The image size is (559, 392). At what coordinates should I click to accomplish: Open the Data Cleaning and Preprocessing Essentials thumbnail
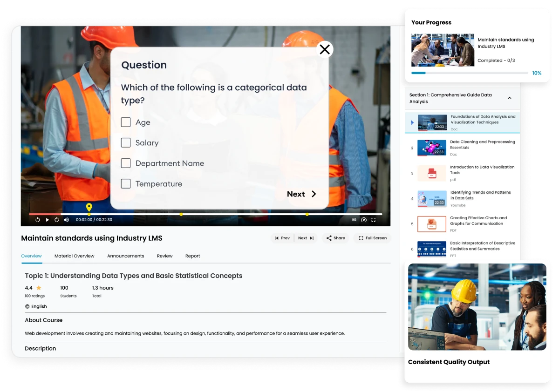coord(431,148)
